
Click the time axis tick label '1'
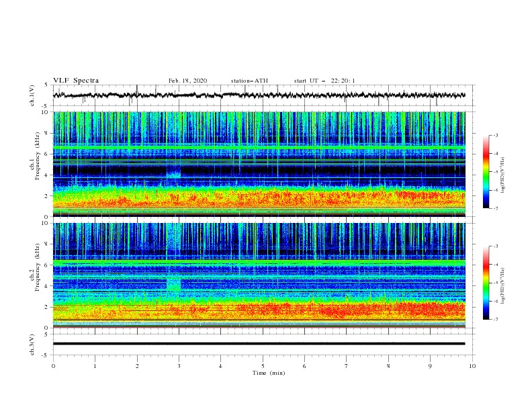95,366
